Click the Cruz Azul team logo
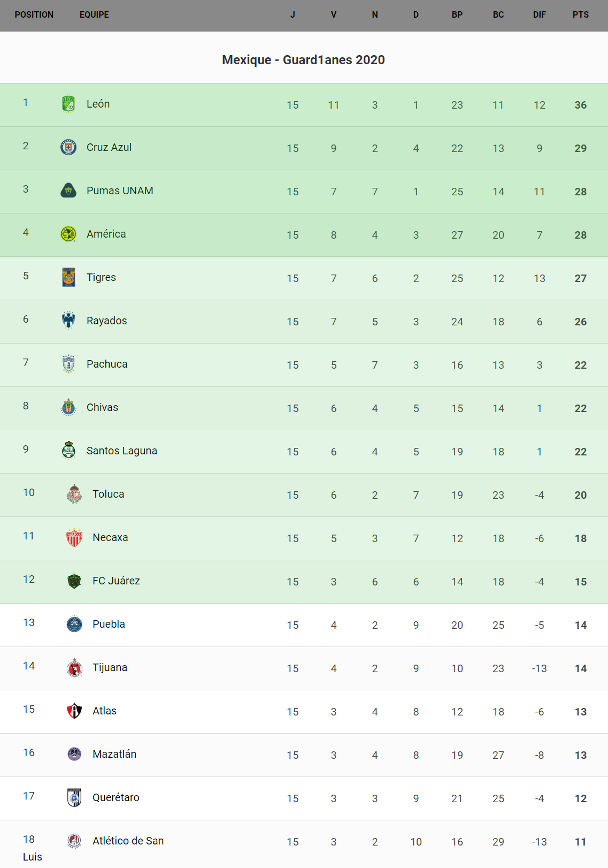Image resolution: width=608 pixels, height=868 pixels. [68, 147]
